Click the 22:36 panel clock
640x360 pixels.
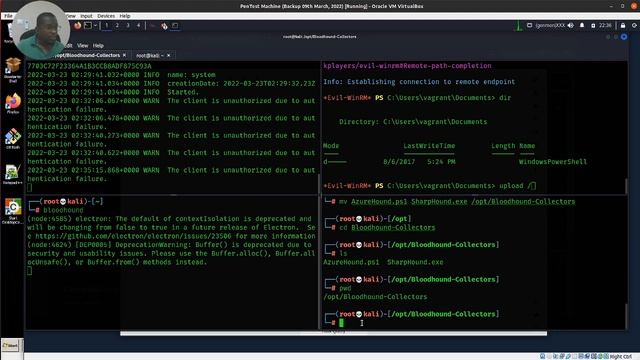click(x=605, y=25)
